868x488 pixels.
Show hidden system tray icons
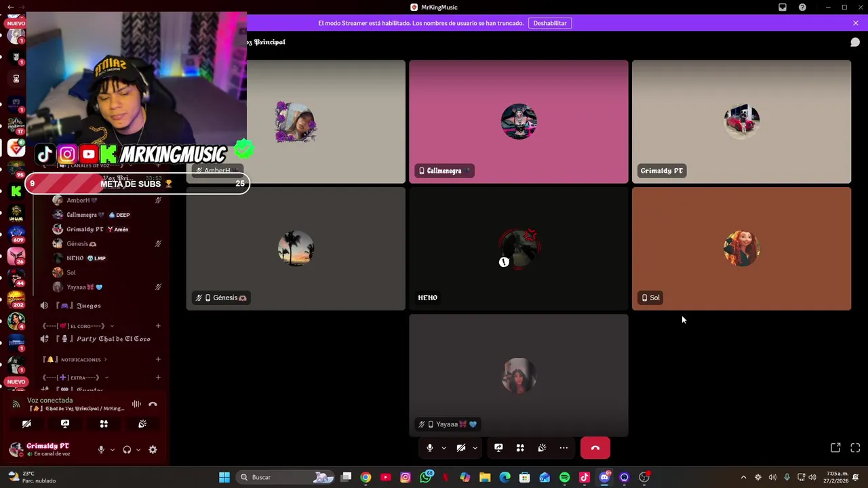743,477
